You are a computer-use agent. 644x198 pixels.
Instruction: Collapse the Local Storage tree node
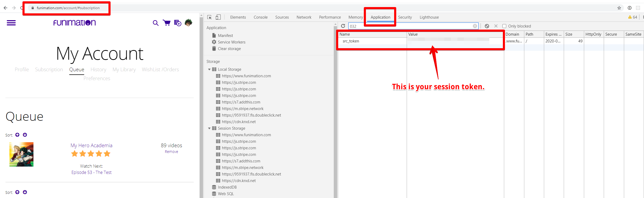coord(209,69)
